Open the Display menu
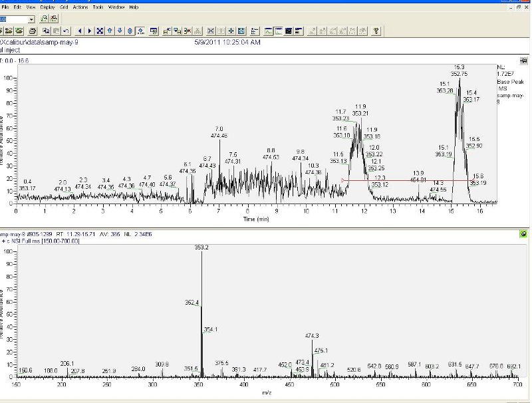Image resolution: width=532 pixels, height=403 pixels. click(x=47, y=7)
